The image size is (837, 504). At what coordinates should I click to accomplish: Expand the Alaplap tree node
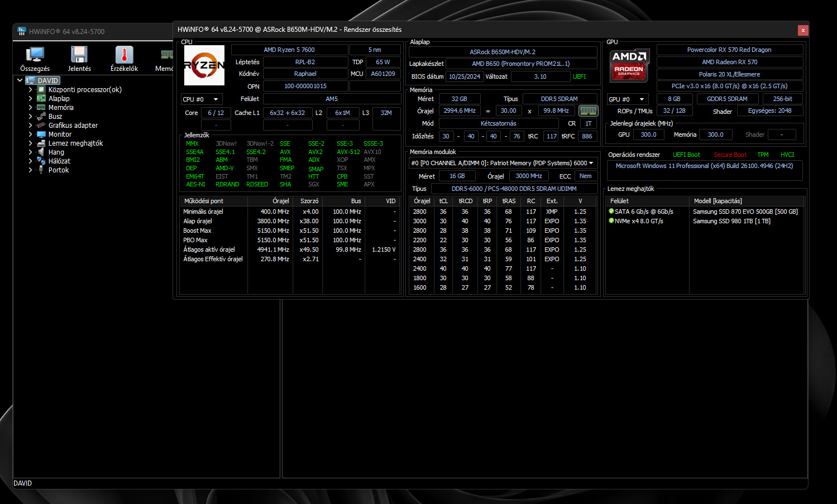(x=30, y=98)
